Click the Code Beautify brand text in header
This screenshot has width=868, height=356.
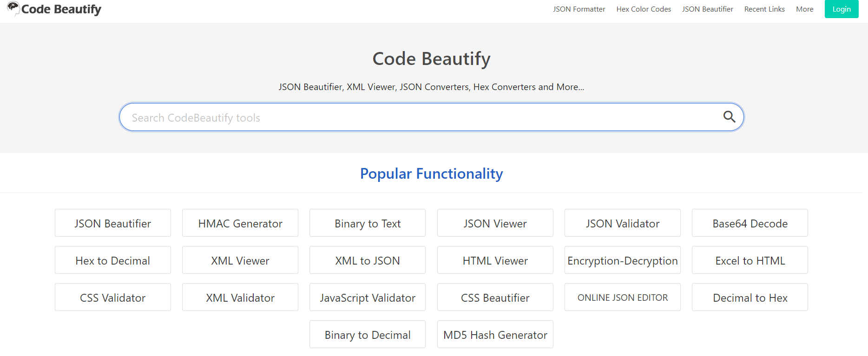tap(61, 9)
